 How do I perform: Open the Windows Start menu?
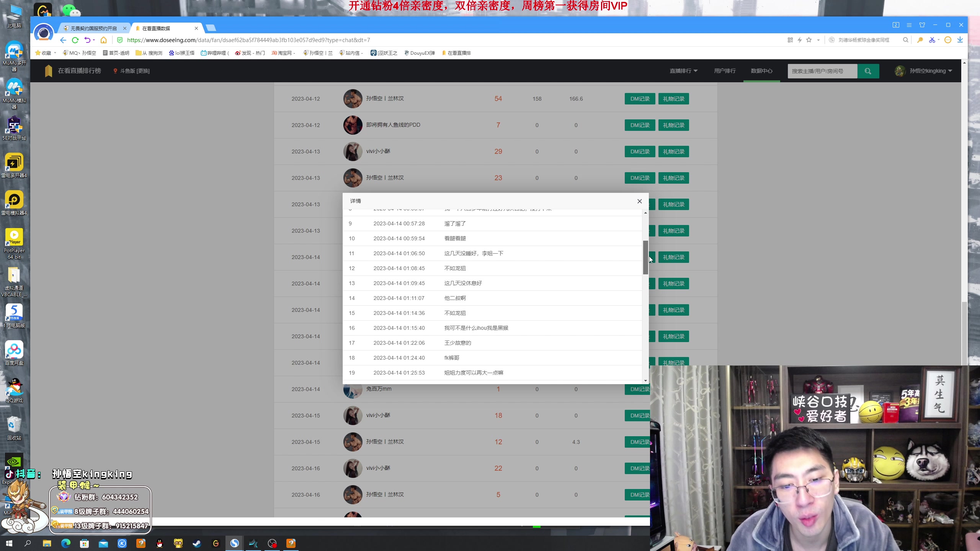pyautogui.click(x=9, y=543)
